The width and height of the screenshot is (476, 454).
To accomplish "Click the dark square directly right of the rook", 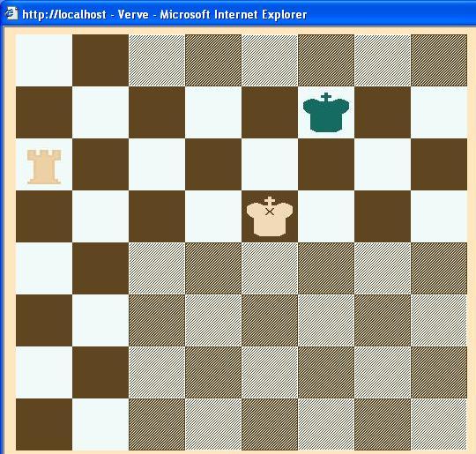I will [x=100, y=164].
